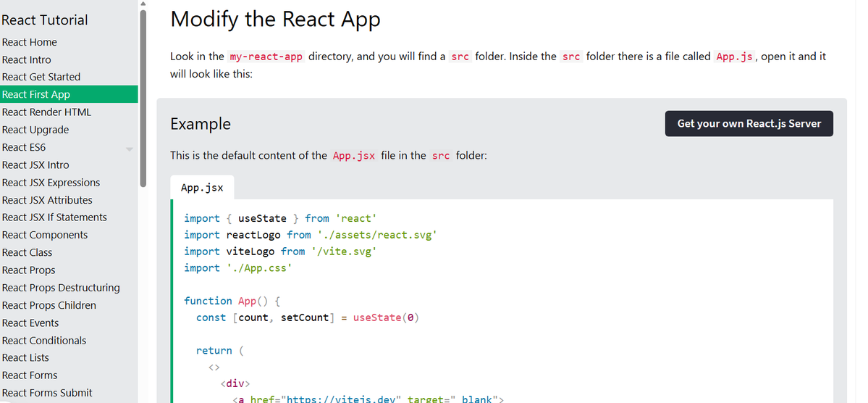Image resolution: width=868 pixels, height=403 pixels.
Task: Click the function App() code line
Action: 232,301
